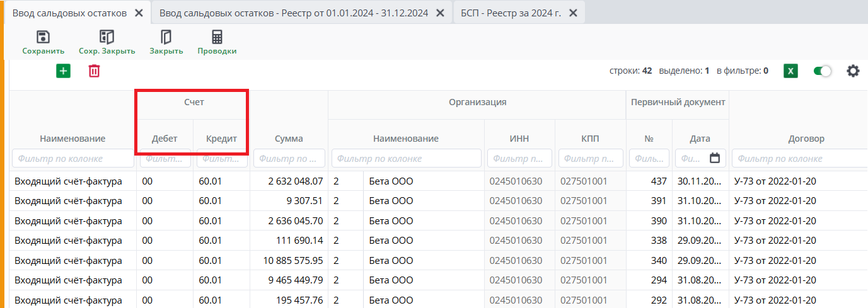The width and height of the screenshot is (868, 308).
Task: Open Проводки calculator icon
Action: point(217,37)
